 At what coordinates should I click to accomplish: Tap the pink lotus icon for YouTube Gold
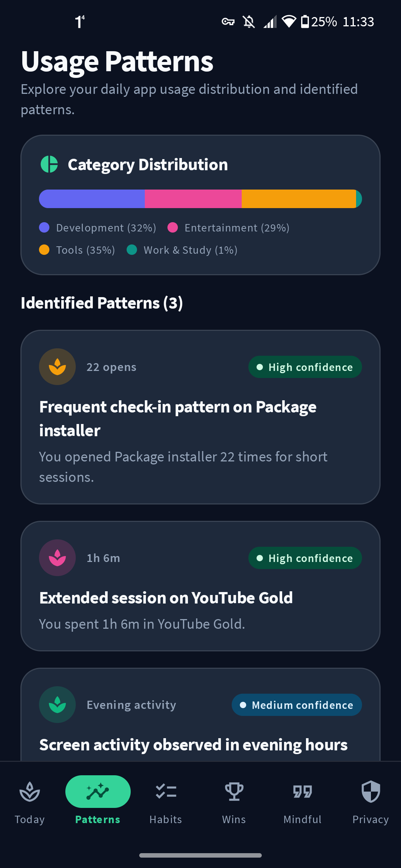(x=57, y=558)
